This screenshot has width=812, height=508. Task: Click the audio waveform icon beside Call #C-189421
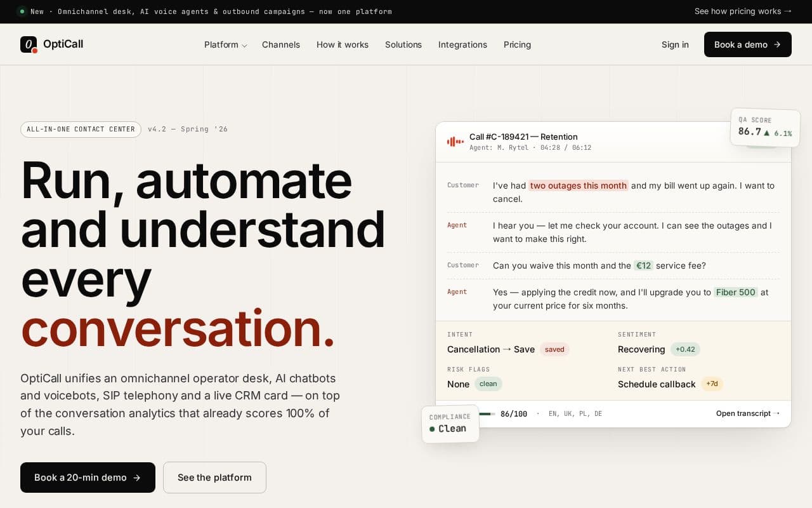(455, 142)
